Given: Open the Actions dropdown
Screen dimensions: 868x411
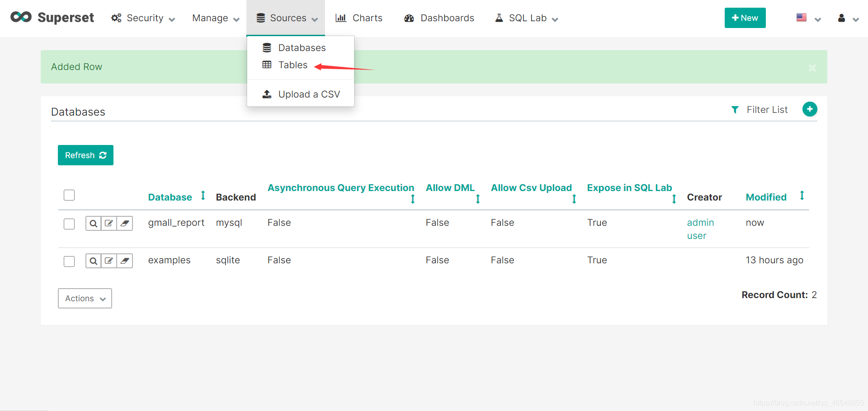Looking at the screenshot, I should (85, 299).
